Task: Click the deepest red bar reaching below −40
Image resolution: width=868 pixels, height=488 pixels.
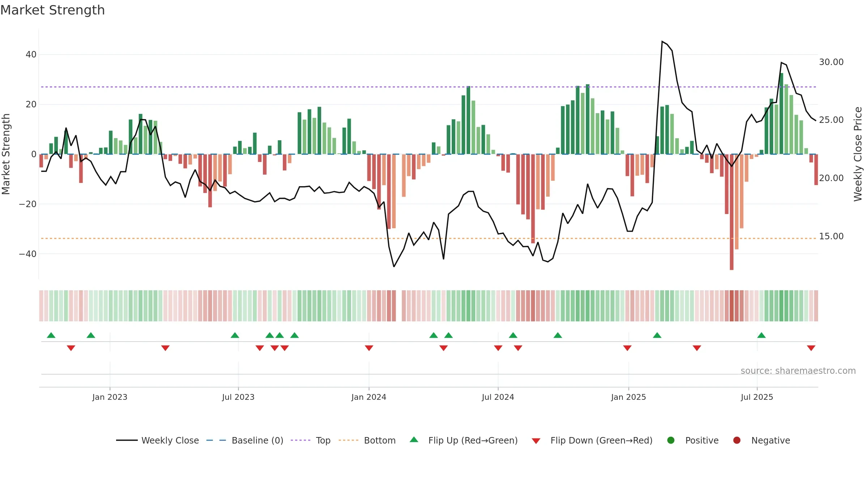Action: point(731,212)
